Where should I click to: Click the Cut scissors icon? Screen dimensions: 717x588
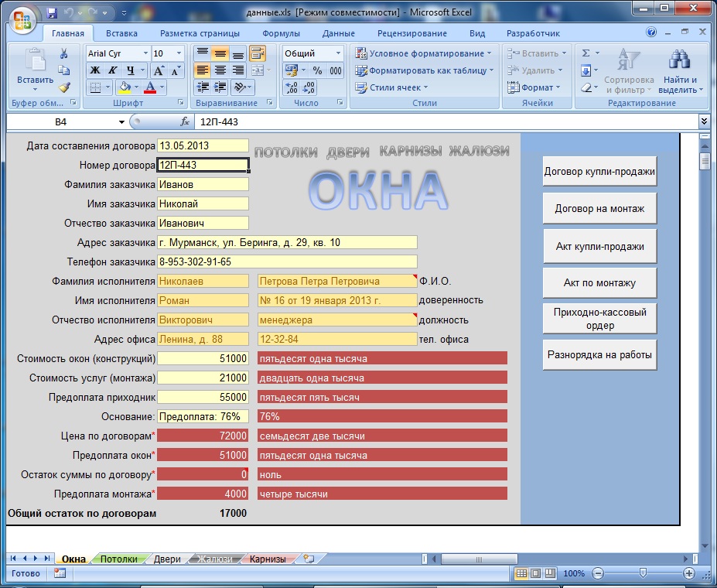tap(63, 53)
